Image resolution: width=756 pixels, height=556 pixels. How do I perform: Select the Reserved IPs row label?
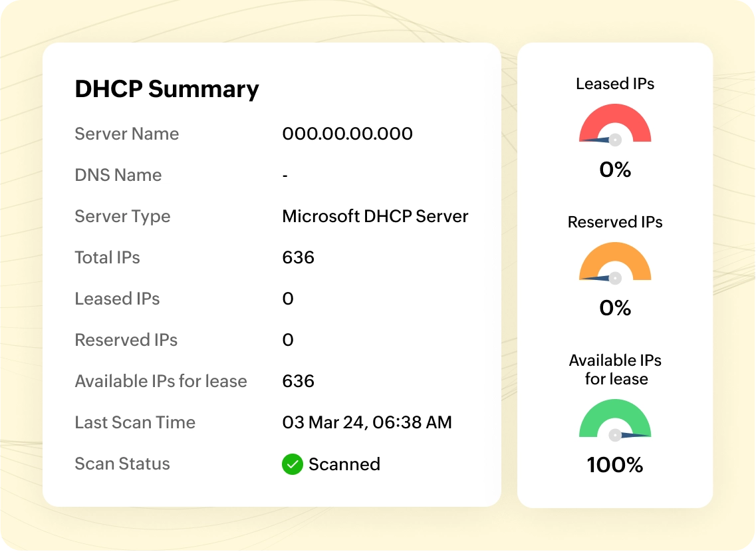point(126,340)
